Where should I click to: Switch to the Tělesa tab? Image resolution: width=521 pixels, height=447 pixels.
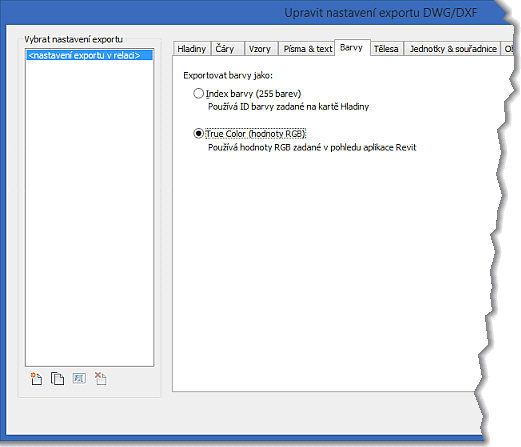pos(386,49)
